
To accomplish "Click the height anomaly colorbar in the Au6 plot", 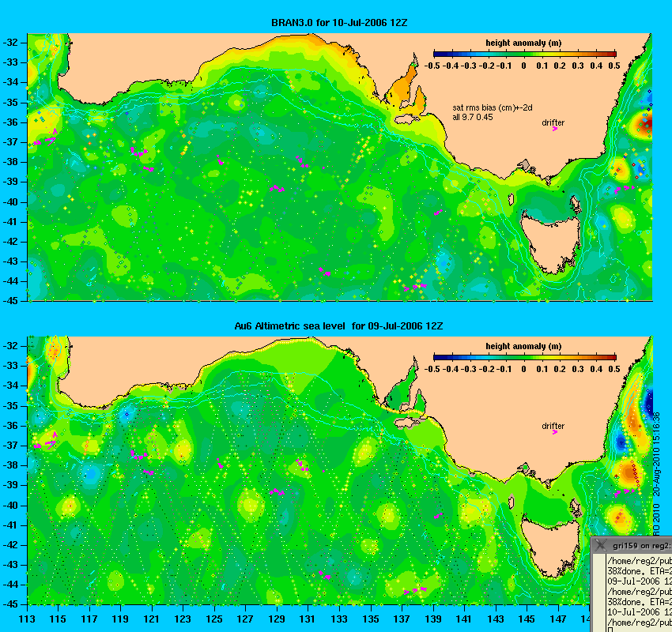I will tap(525, 357).
